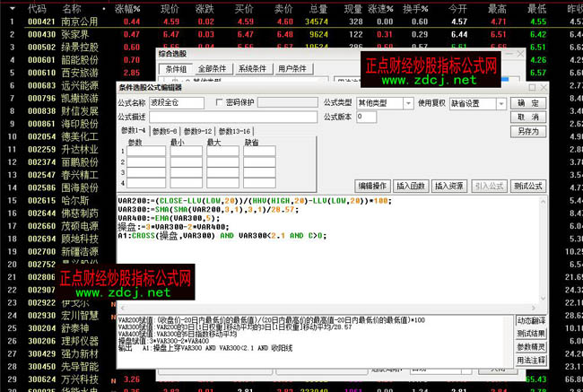Open 动态翻译 view
Image resolution: width=583 pixels, height=392 pixels.
pyautogui.click(x=531, y=320)
